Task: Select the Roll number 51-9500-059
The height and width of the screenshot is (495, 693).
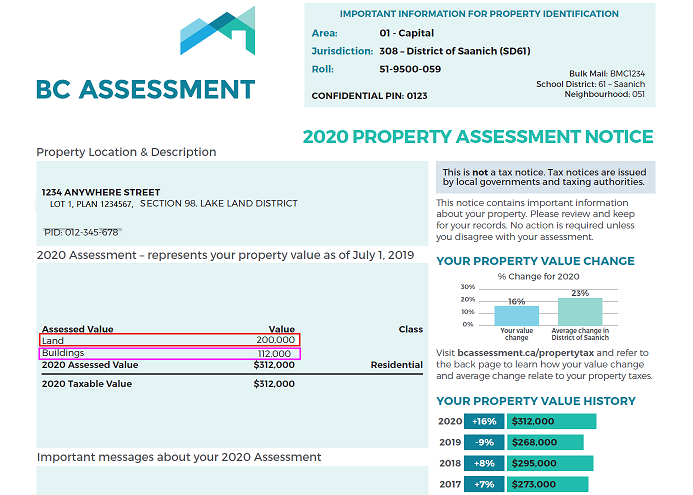Action: coord(410,69)
